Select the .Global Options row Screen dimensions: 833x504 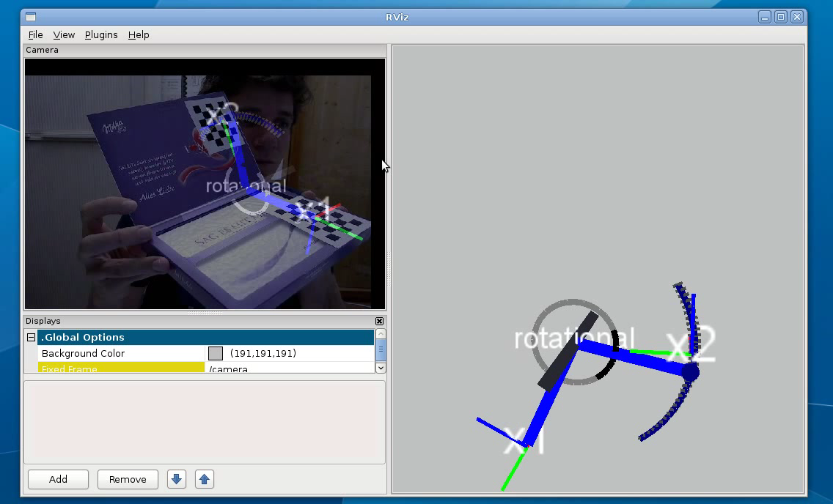[205, 338]
